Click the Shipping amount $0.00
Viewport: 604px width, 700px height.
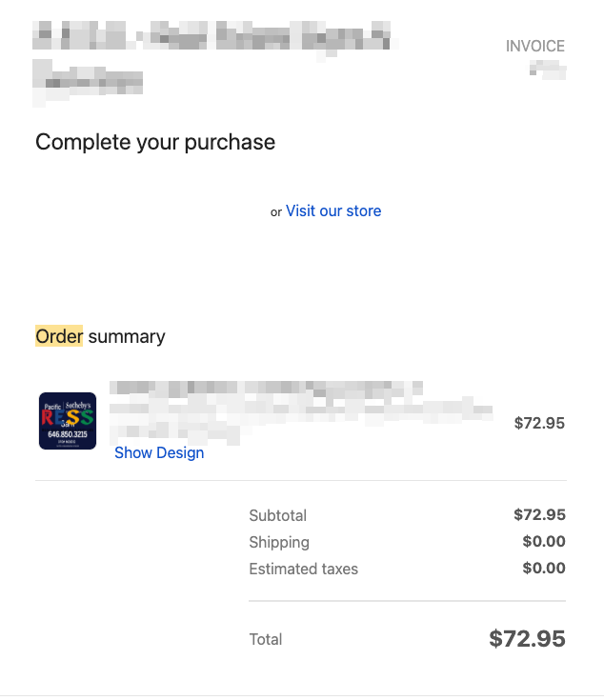pyautogui.click(x=544, y=542)
